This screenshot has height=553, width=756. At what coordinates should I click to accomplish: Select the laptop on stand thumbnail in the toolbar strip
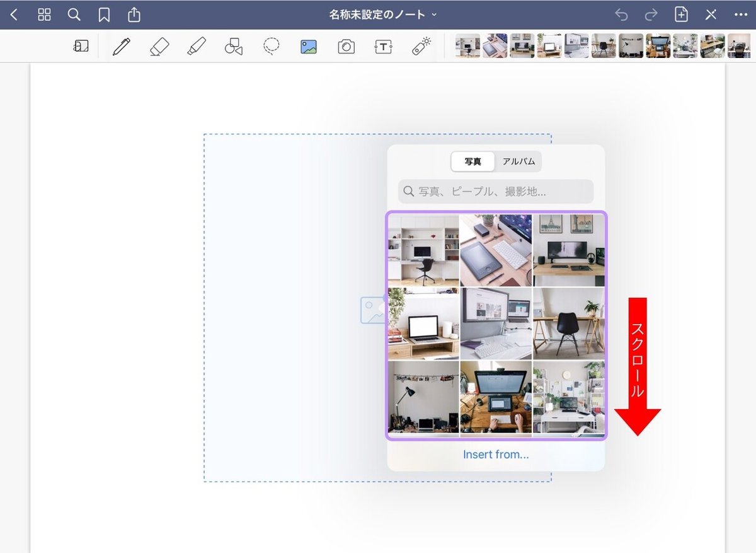click(549, 46)
